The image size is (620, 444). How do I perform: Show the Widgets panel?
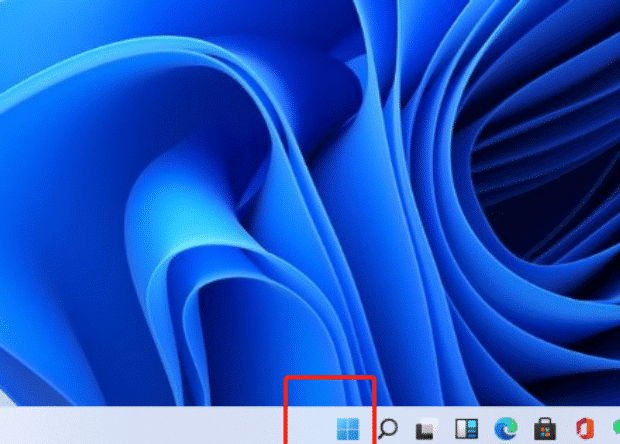pos(465,429)
